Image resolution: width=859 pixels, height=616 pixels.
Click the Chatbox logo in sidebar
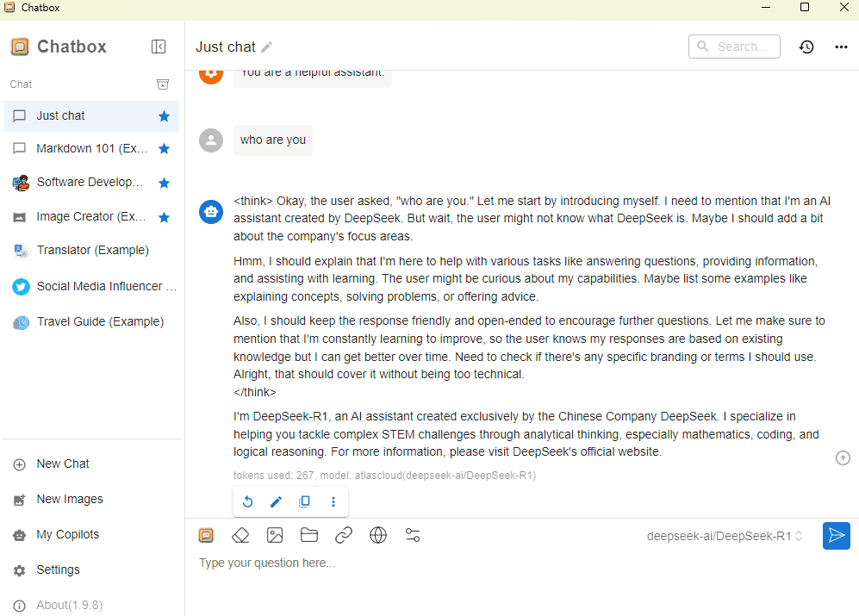(x=20, y=47)
